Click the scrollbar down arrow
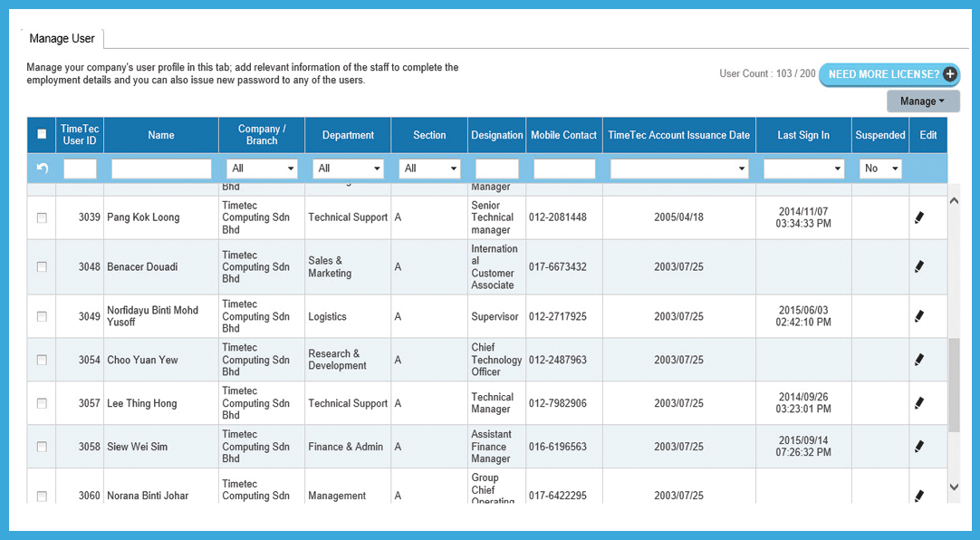 click(954, 487)
